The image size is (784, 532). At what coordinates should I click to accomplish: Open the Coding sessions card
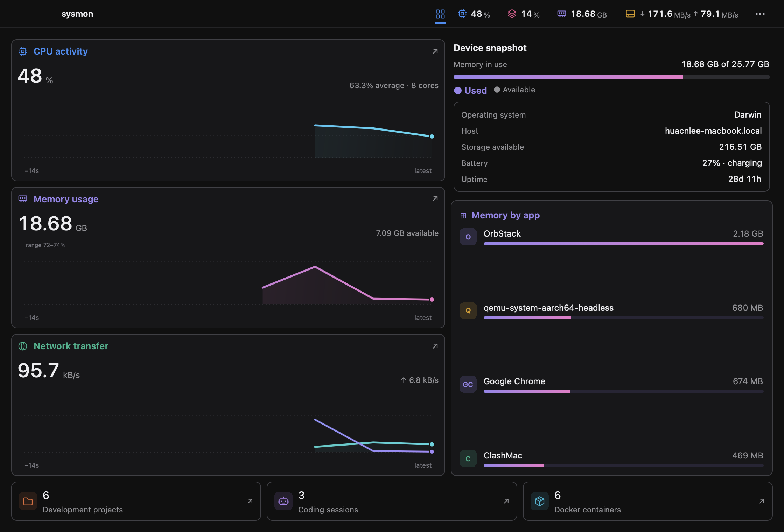pyautogui.click(x=392, y=501)
